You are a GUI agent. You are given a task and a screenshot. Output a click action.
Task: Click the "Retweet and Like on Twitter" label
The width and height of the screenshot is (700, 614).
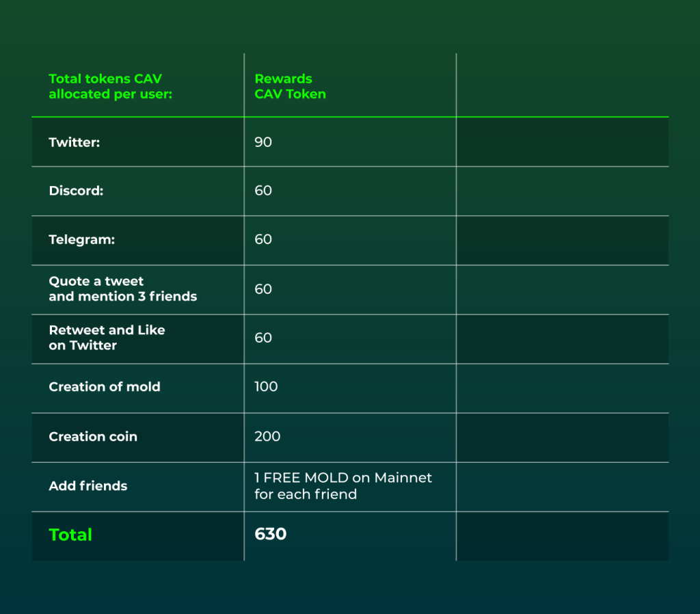point(107,338)
